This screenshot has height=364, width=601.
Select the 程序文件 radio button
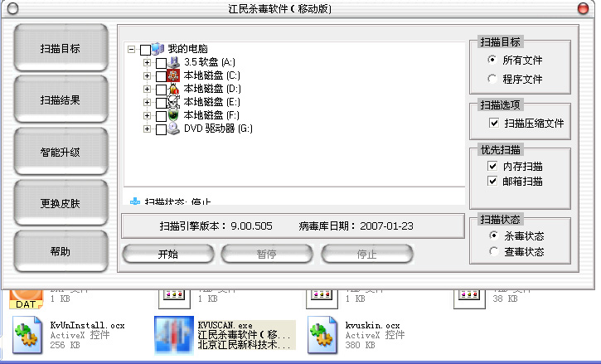pos(492,79)
